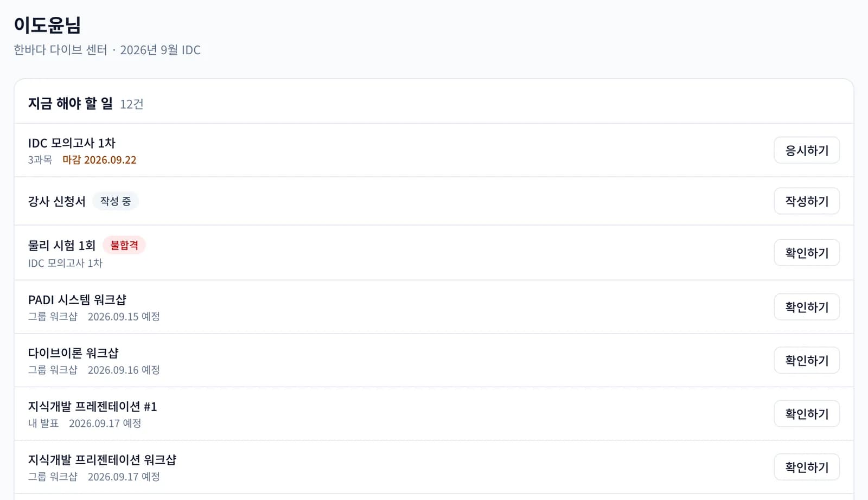Click 확인하기 for 지식개발 프리젠테이션 워크샵

(x=807, y=467)
